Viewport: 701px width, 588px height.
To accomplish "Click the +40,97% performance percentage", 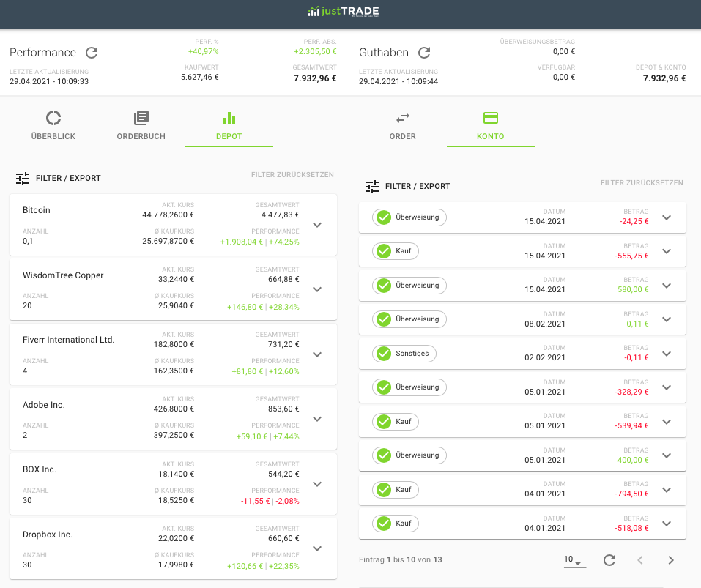I will coord(204,51).
